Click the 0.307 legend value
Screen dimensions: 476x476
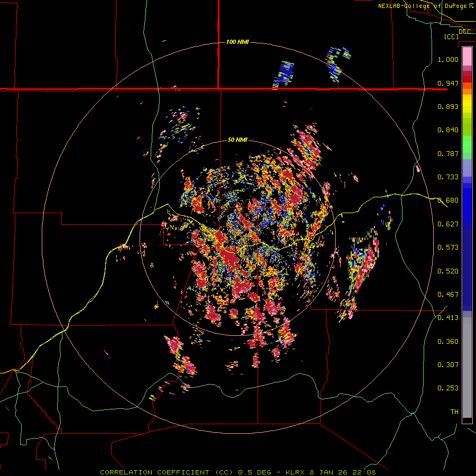point(448,365)
